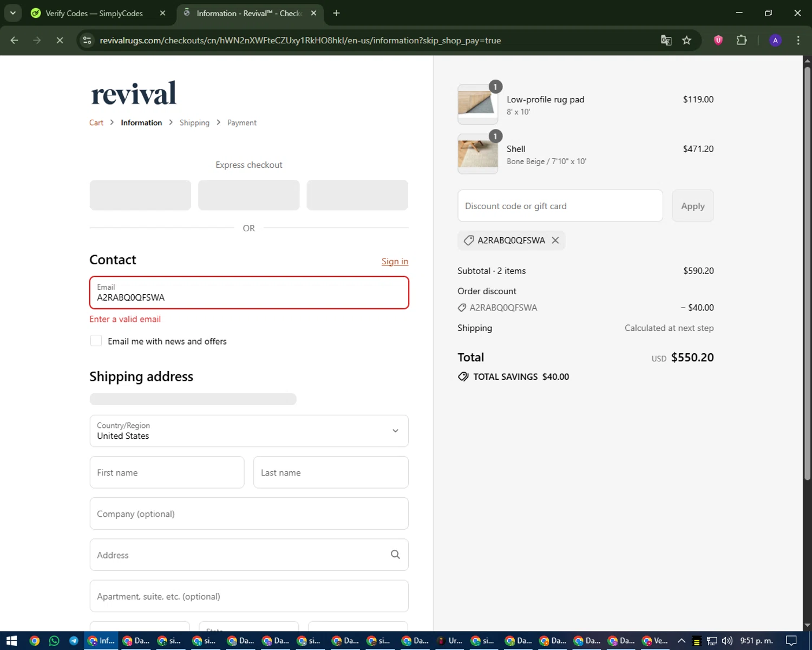Open Telegram from the taskbar
The image size is (812, 650).
tap(74, 641)
